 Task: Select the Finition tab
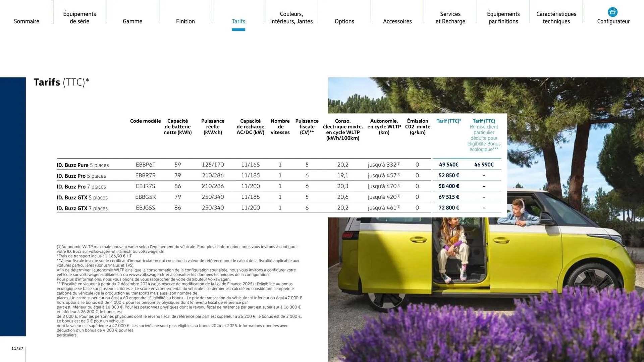185,21
